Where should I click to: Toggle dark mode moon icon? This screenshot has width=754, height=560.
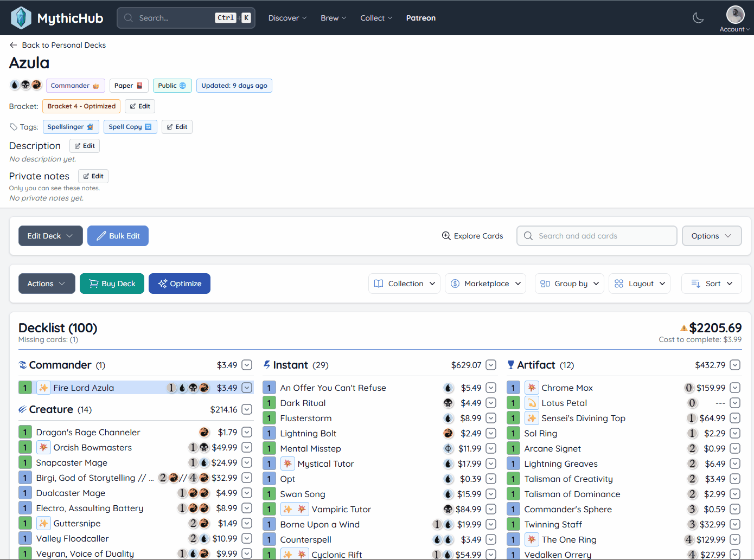tap(698, 18)
